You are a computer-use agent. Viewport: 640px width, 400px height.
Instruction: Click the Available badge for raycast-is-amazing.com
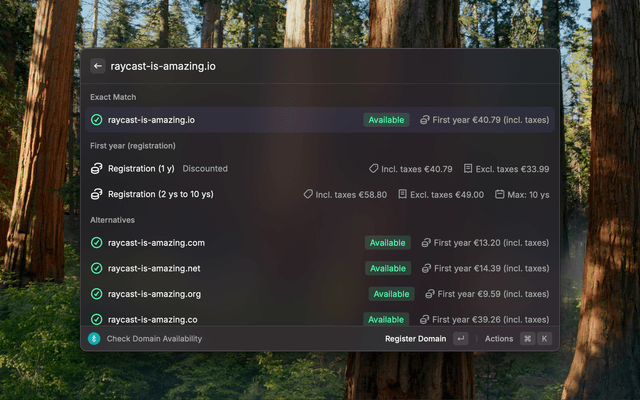tap(387, 243)
